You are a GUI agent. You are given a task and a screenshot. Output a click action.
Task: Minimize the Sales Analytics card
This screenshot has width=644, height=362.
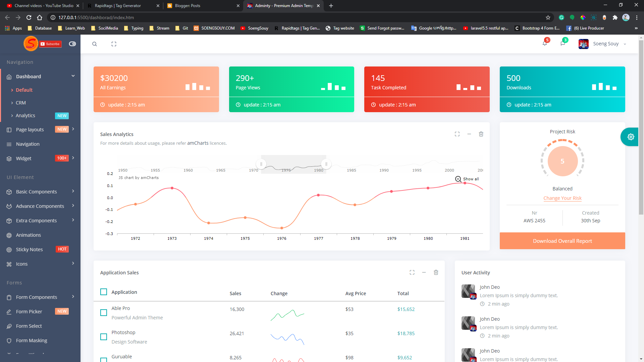[x=469, y=134]
